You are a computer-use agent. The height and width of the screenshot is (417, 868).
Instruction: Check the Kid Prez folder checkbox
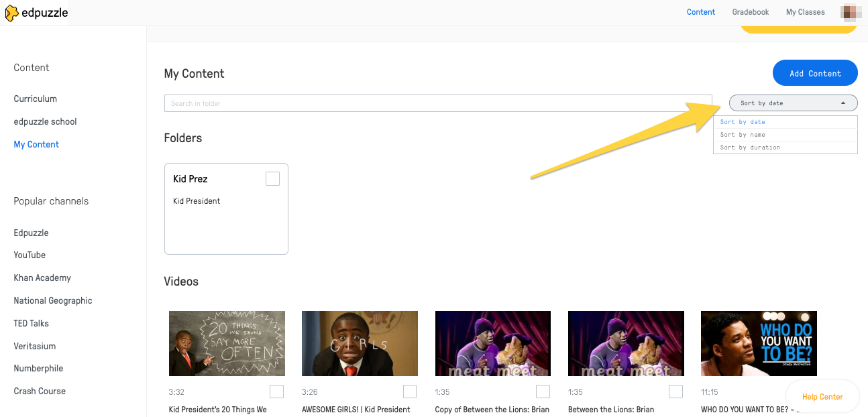pos(272,178)
